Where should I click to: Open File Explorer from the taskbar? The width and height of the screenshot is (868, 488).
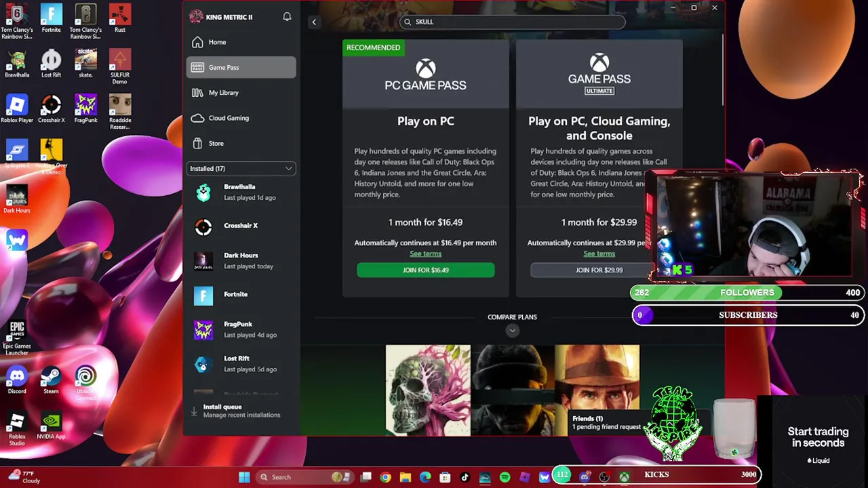click(405, 477)
